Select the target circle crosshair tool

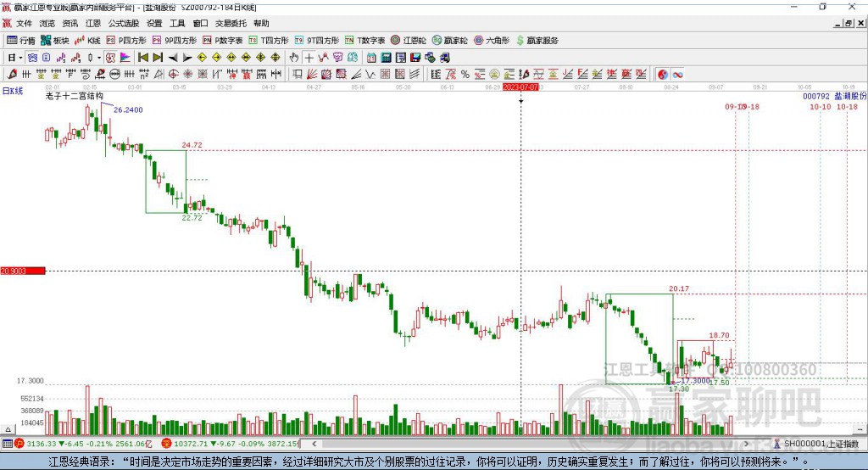[x=173, y=75]
